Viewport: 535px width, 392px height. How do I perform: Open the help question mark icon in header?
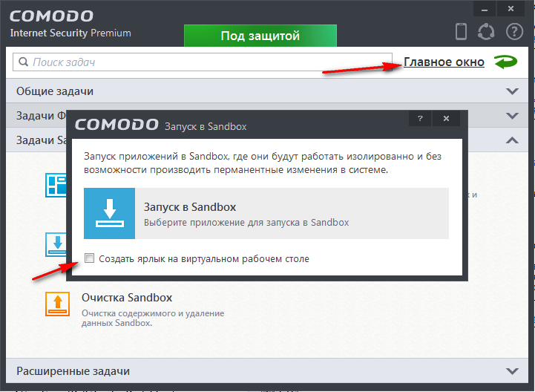pyautogui.click(x=514, y=31)
